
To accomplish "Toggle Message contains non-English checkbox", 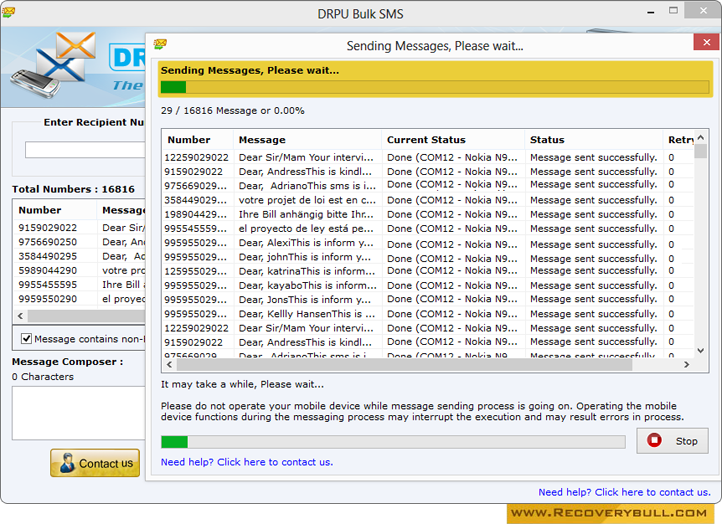I will tap(26, 339).
